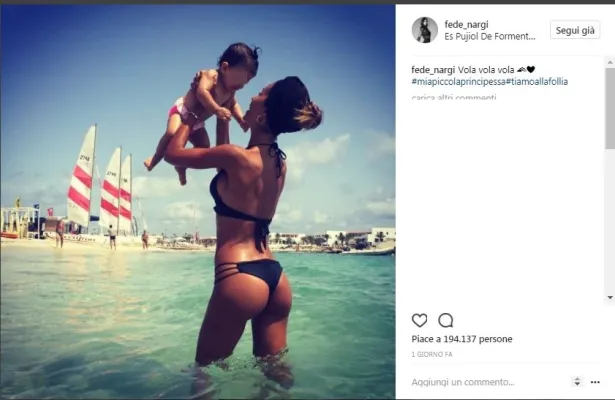Click fede_nargi profile avatar

424,30
